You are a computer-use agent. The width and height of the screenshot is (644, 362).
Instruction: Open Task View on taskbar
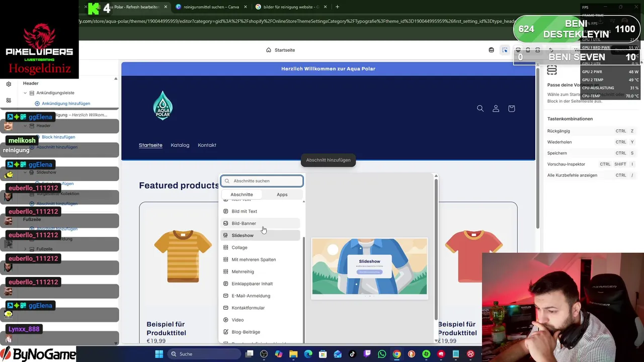[x=250, y=354]
